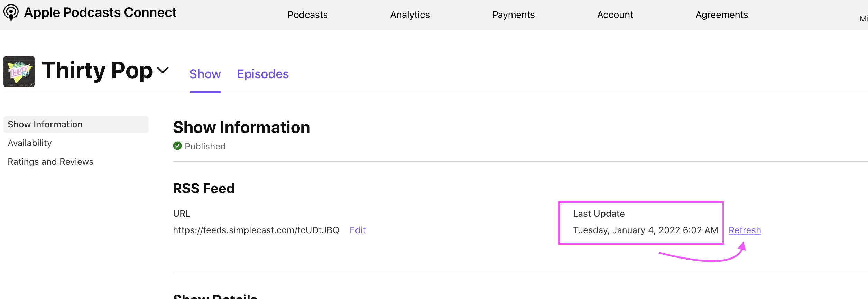Navigate to Agreements
868x299 pixels.
(722, 15)
